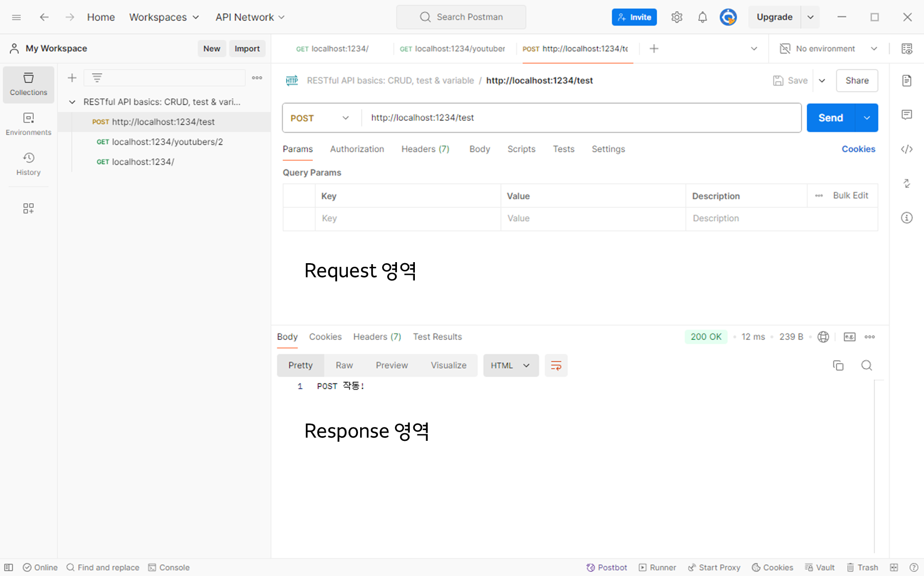Switch response view to Preview

pos(392,366)
